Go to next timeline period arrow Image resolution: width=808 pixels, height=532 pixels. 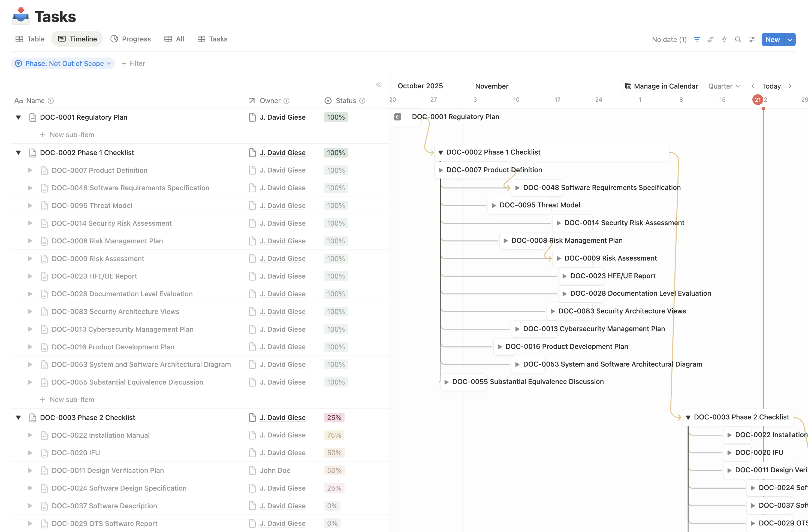point(790,86)
